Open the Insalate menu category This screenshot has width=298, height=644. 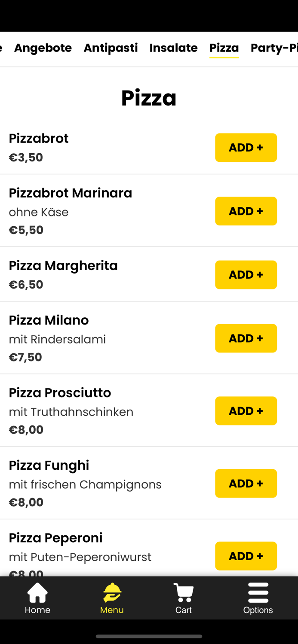[x=173, y=48]
